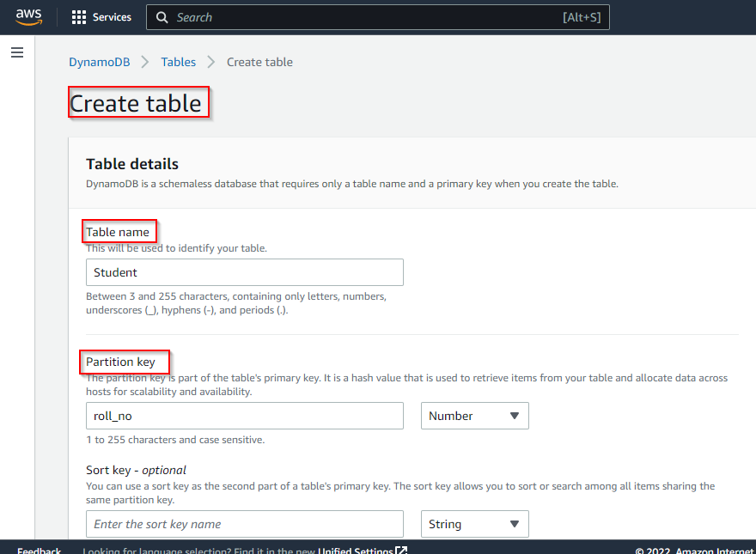Focus the partition key field with roll_no

pos(244,416)
